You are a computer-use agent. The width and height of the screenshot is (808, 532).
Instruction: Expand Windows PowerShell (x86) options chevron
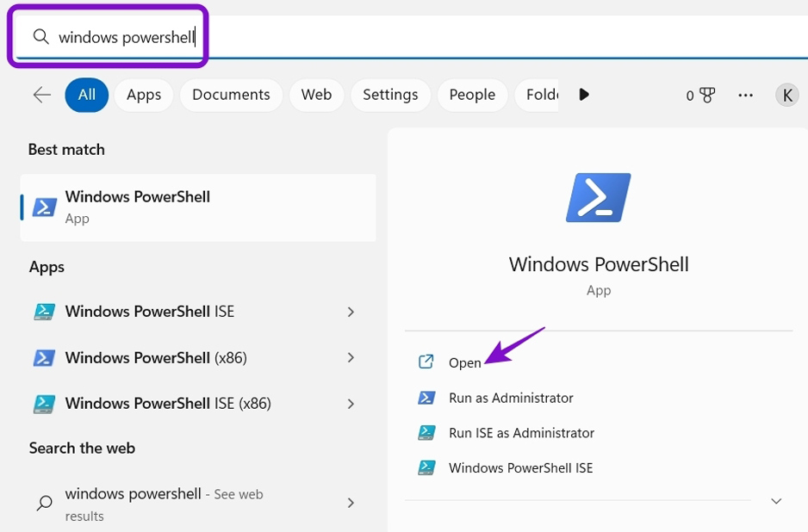coord(351,357)
